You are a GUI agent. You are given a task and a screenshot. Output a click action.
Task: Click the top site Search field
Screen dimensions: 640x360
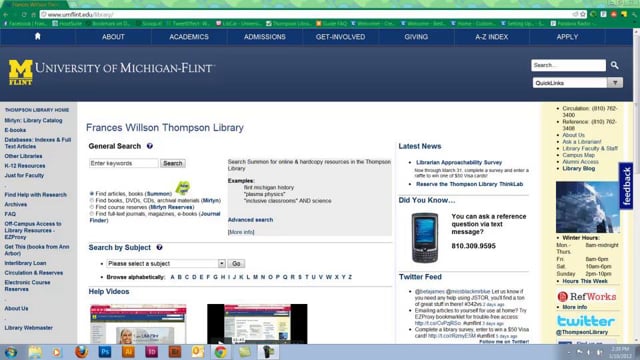[x=568, y=65]
